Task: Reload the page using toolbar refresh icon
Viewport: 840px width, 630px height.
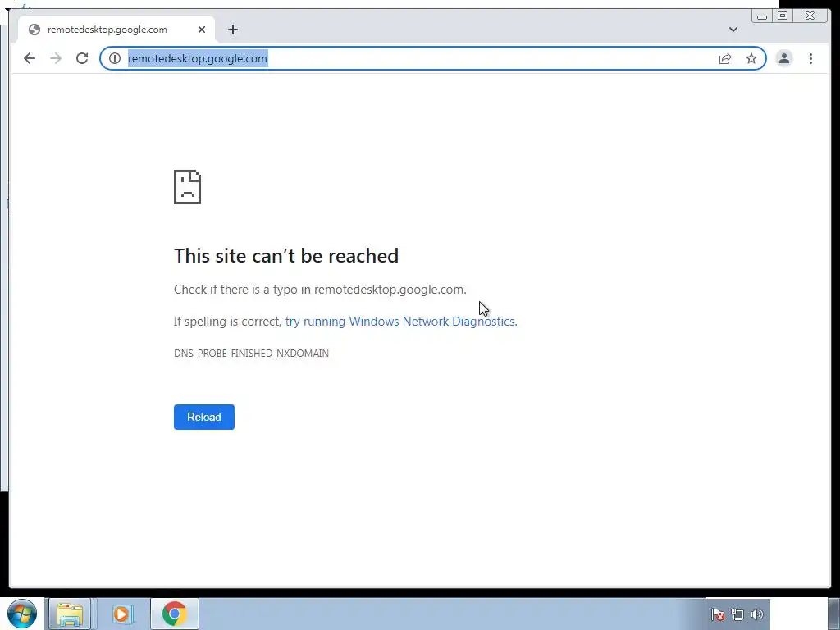Action: point(82,58)
